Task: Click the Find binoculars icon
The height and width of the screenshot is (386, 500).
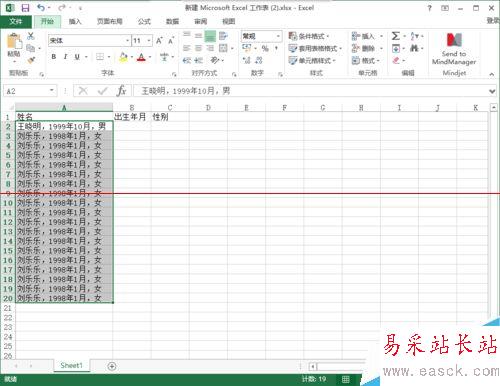Action: [x=414, y=48]
